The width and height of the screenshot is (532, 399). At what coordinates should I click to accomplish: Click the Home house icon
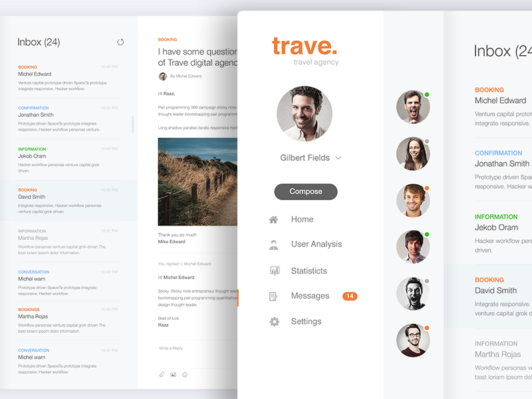pos(273,219)
